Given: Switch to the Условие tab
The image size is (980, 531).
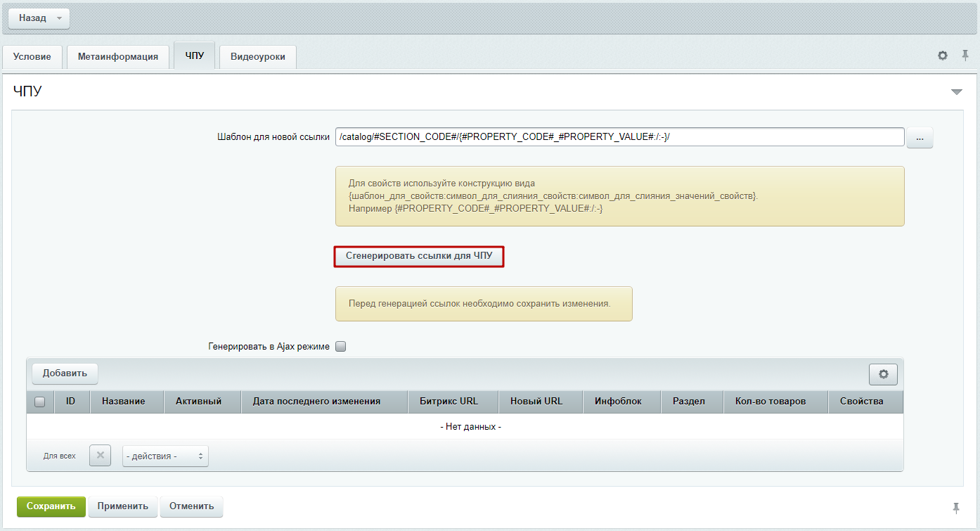Looking at the screenshot, I should pyautogui.click(x=32, y=57).
